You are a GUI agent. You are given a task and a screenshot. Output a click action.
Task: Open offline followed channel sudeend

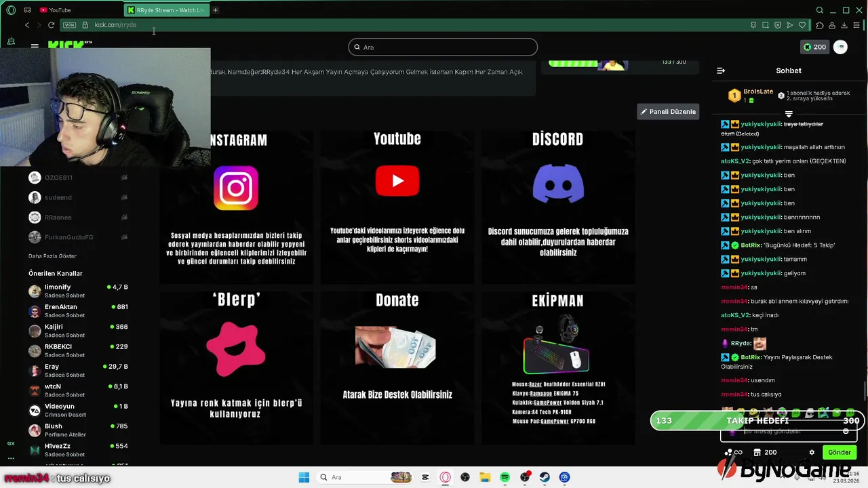[78, 197]
